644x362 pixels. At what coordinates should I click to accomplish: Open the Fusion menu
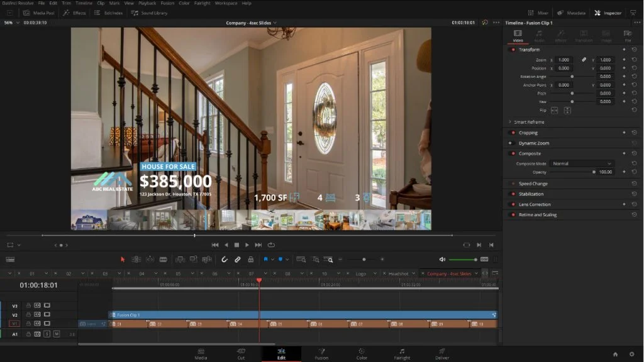167,3
